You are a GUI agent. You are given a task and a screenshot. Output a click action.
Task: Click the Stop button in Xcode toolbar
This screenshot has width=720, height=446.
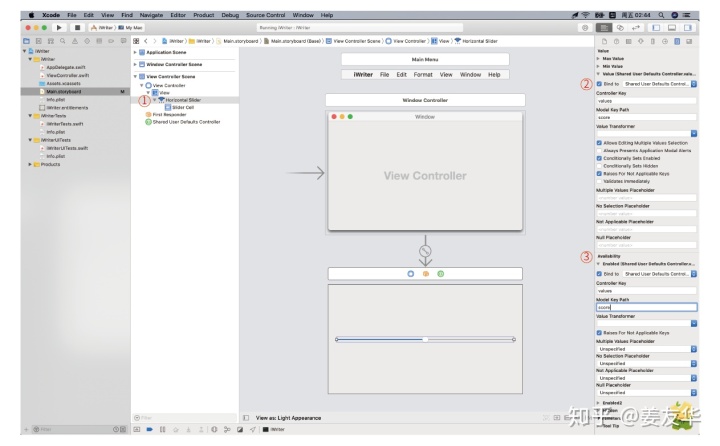[77, 28]
